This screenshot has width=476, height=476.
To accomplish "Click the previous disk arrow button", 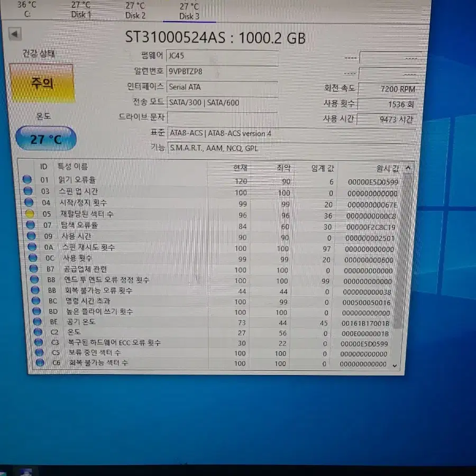I will point(15,34).
